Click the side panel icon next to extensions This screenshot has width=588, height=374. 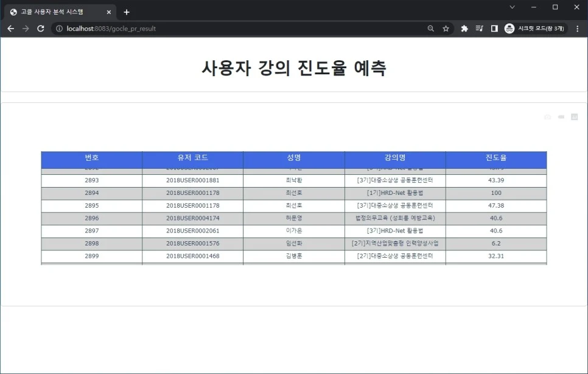(x=494, y=28)
